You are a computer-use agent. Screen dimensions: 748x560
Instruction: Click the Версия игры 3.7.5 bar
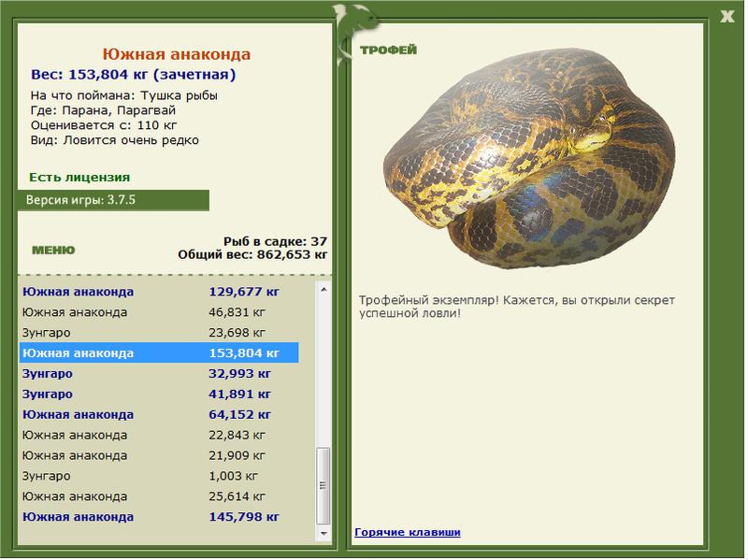(113, 200)
